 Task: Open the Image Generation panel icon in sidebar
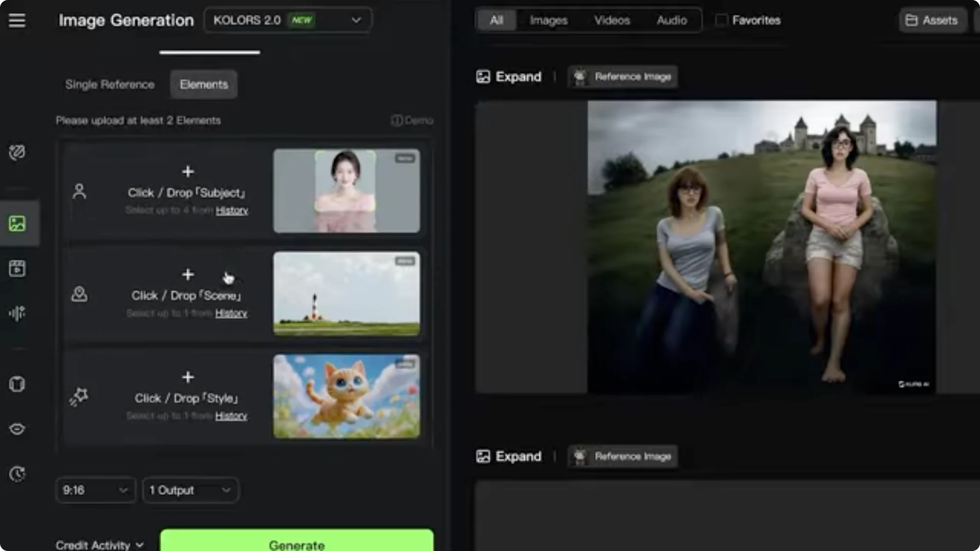tap(17, 222)
